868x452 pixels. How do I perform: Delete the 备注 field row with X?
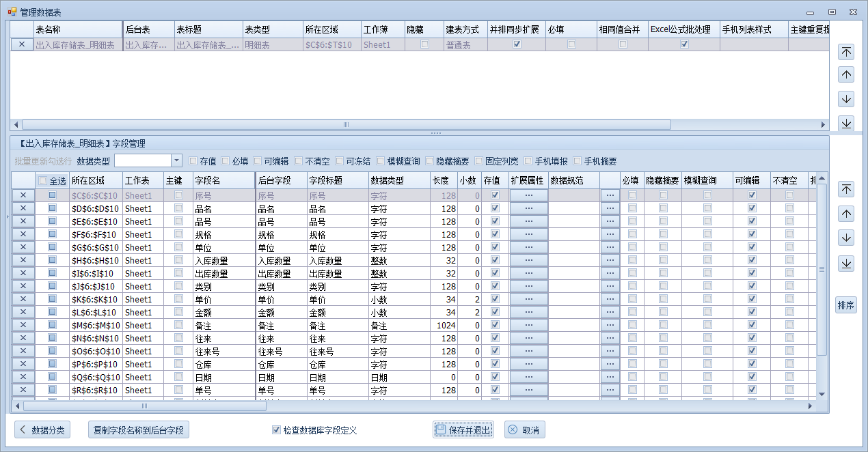(23, 325)
